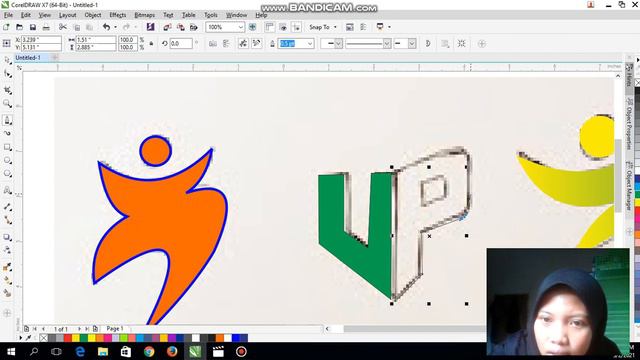Screen dimensions: 640x360
Task: Open the zoom level 100% dropdown
Action: coord(240,27)
